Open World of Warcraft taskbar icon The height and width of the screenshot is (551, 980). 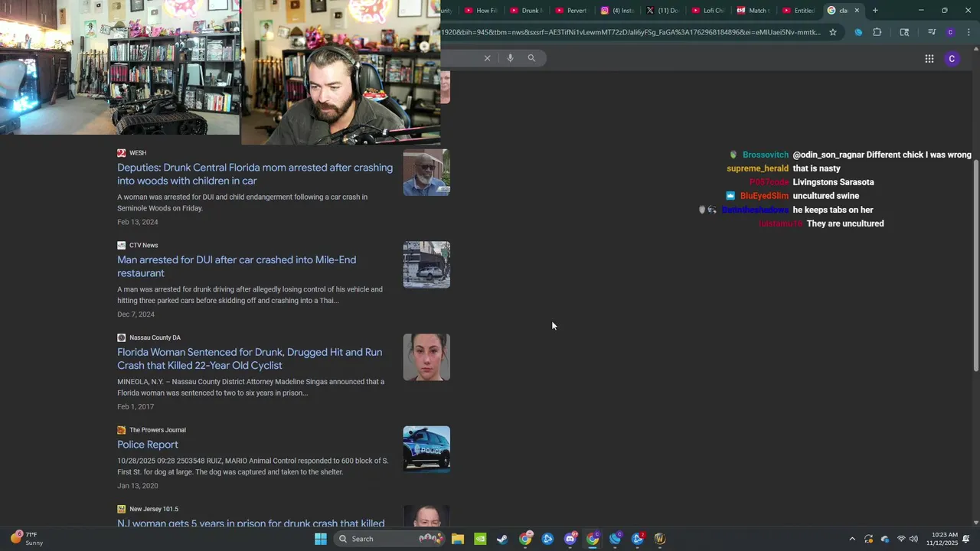(x=660, y=539)
